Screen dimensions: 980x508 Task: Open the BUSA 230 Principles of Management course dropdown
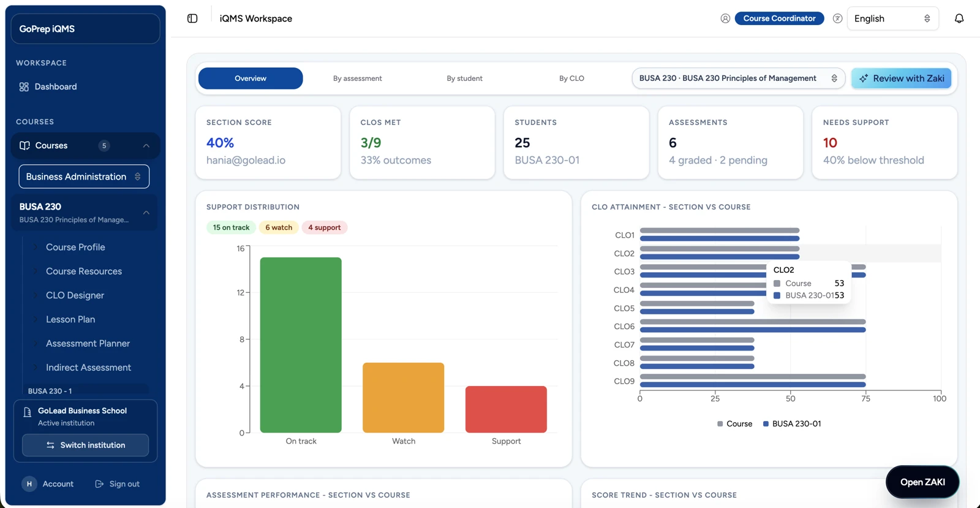tap(738, 78)
